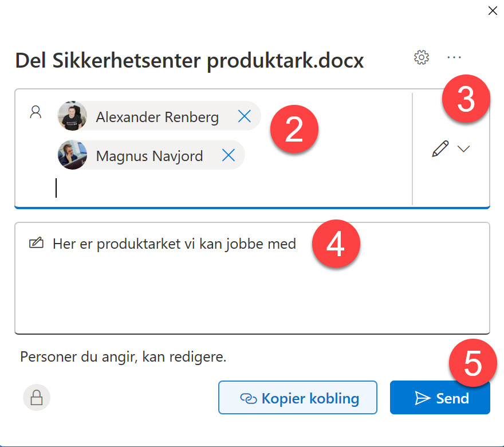The height and width of the screenshot is (447, 504).
Task: Dismiss the sharing dialog with the X
Action: (493, 10)
